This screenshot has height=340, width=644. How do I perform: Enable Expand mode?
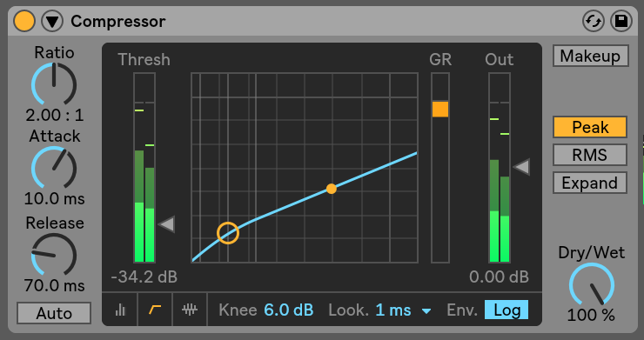point(590,183)
